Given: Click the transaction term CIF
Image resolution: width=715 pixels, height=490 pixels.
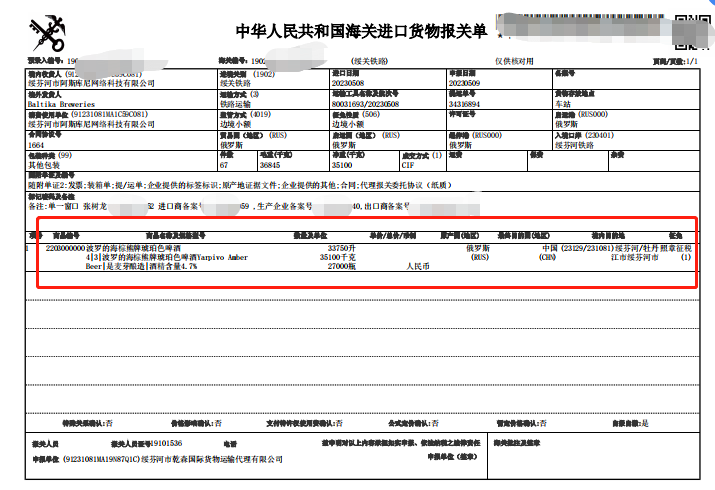Looking at the screenshot, I should [408, 165].
